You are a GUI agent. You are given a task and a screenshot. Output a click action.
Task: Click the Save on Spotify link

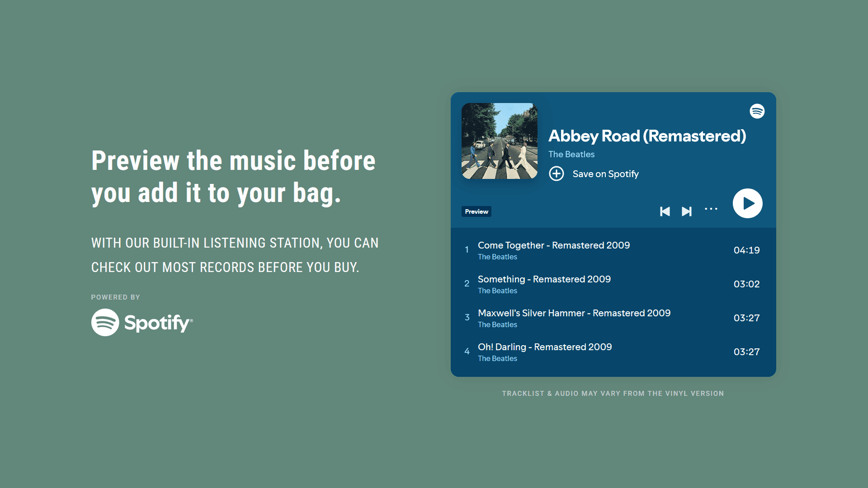point(606,174)
